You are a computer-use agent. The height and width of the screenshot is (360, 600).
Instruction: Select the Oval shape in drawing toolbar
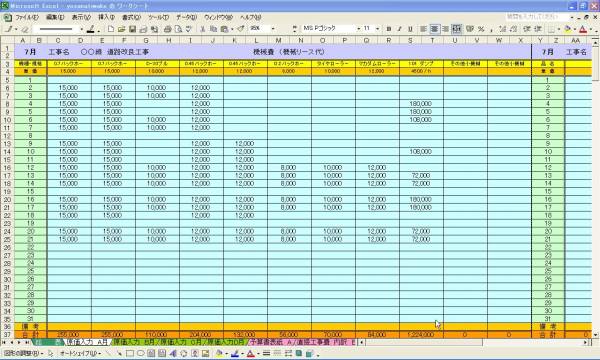tap(140, 353)
